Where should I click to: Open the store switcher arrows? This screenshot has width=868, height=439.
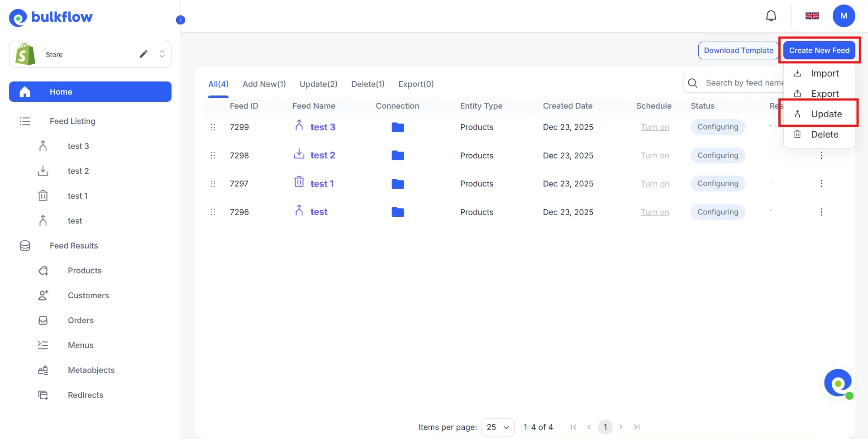tap(162, 54)
